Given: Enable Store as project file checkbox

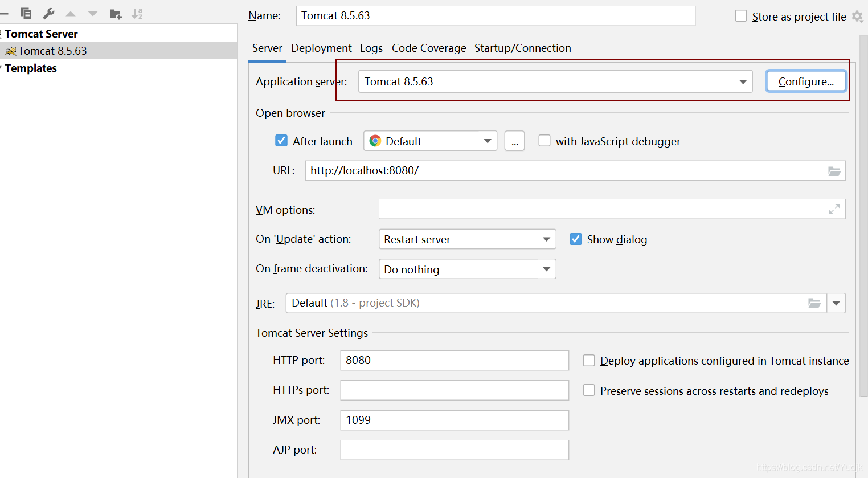Looking at the screenshot, I should (x=741, y=16).
